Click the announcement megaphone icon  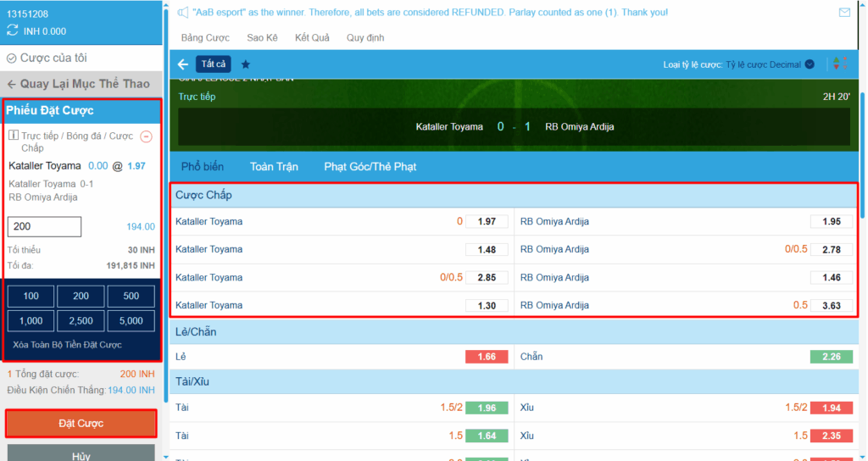[x=183, y=12]
